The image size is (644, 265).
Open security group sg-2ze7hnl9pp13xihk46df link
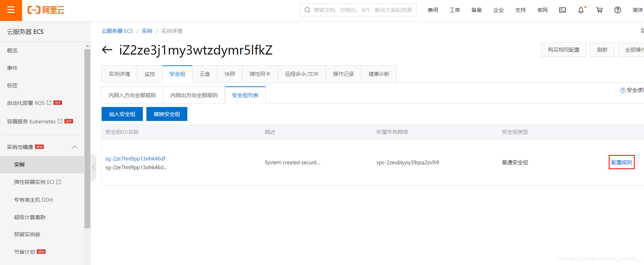coord(135,158)
